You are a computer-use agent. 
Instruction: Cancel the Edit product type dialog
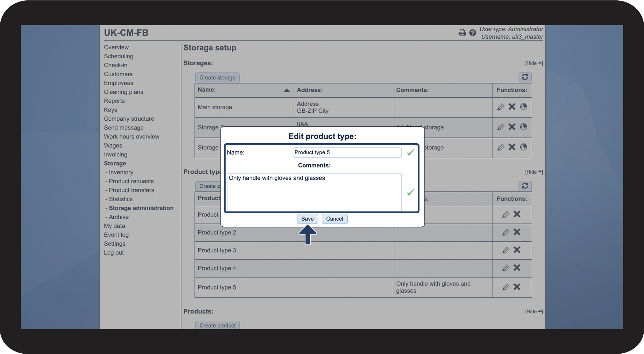(335, 219)
